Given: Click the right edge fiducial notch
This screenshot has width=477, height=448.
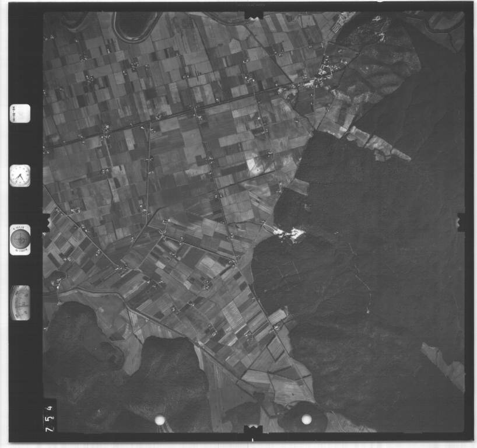Looking at the screenshot, I should tap(460, 222).
